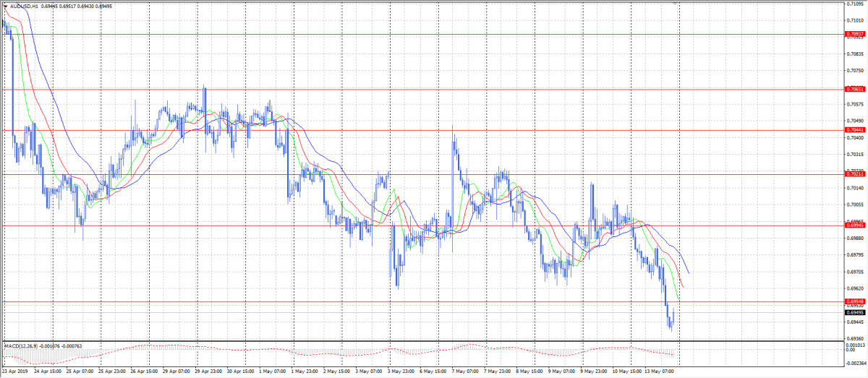868x378 pixels.
Task: Select the red 0.69548 price level label
Action: [x=855, y=301]
